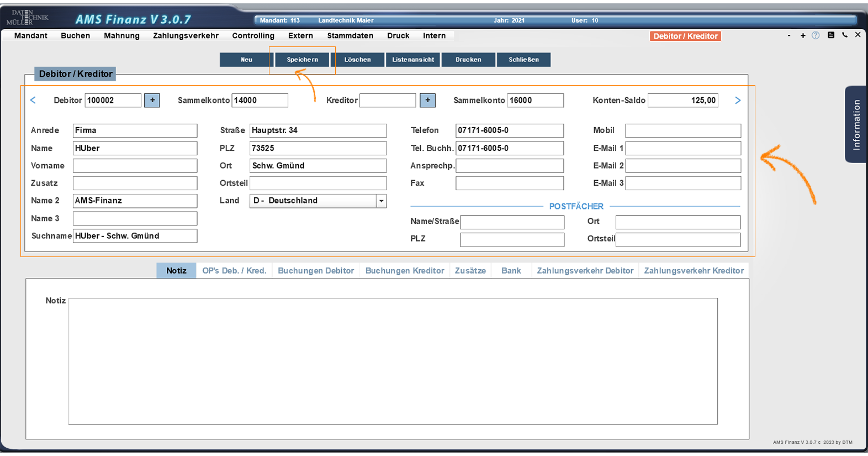
Task: Click the Speichern button
Action: 302,60
